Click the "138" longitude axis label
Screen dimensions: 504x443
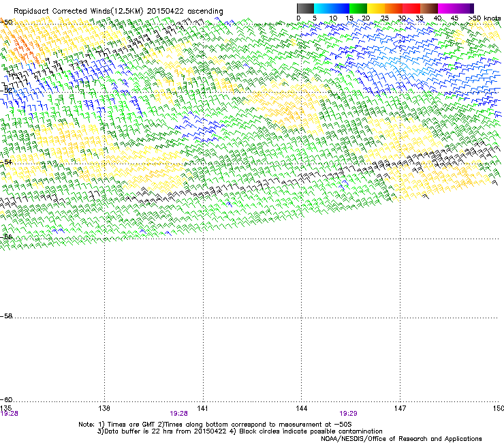tap(104, 408)
